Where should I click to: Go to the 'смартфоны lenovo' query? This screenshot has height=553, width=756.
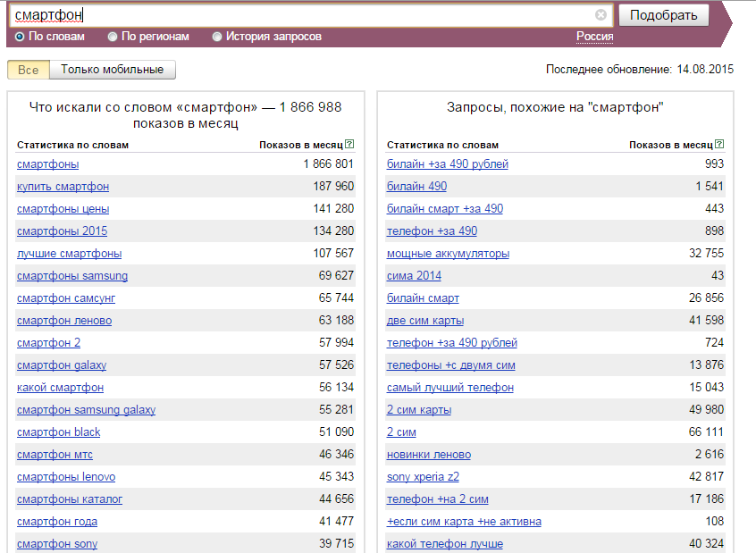(66, 477)
